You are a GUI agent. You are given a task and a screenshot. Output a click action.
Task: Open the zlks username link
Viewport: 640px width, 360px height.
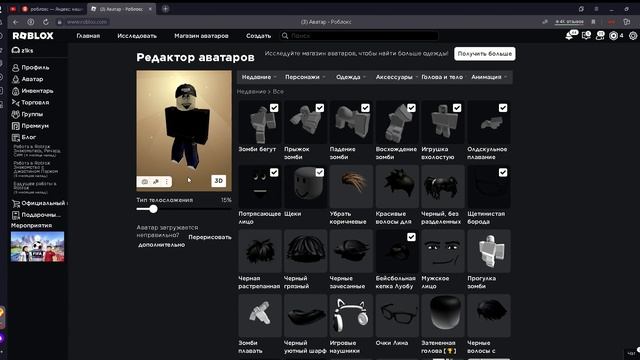tap(23, 51)
